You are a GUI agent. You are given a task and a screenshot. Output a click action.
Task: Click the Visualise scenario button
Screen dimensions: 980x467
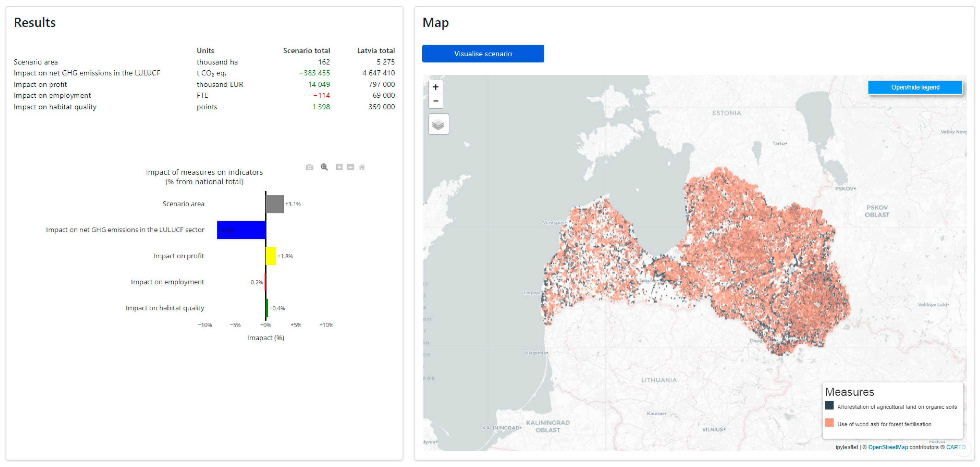(x=483, y=54)
